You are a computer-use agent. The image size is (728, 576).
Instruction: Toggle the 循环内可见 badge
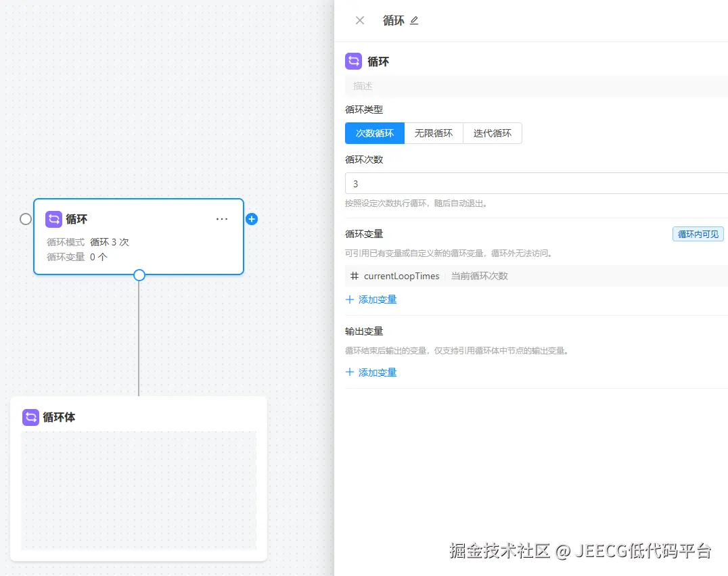pyautogui.click(x=698, y=234)
